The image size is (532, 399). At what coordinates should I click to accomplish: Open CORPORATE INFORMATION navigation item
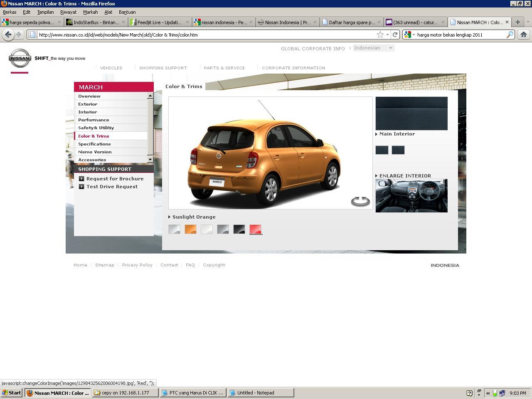293,68
